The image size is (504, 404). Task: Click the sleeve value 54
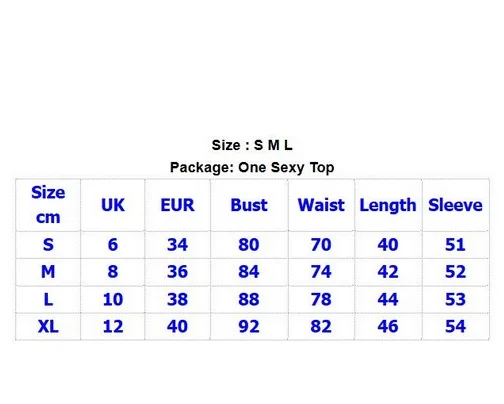(x=455, y=326)
